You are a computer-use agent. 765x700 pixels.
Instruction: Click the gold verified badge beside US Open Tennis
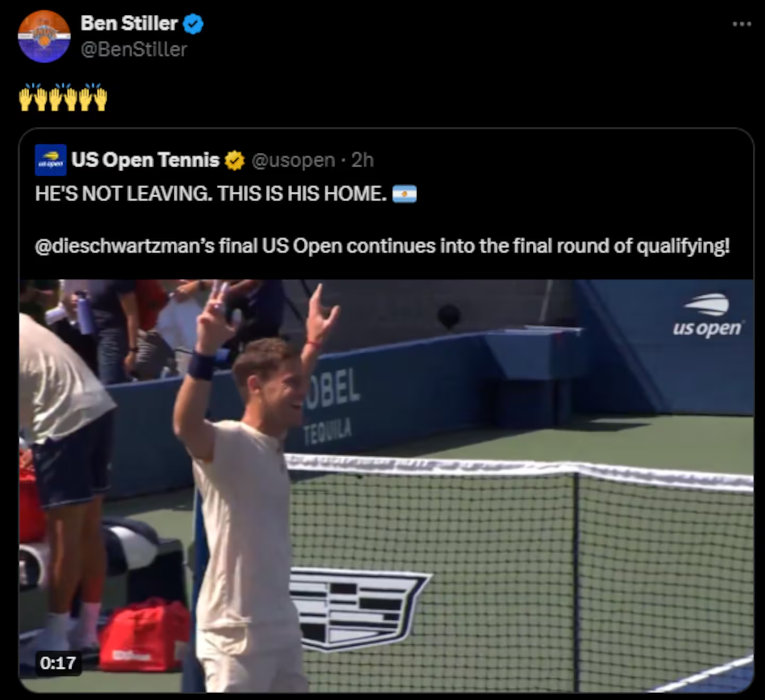click(x=235, y=160)
